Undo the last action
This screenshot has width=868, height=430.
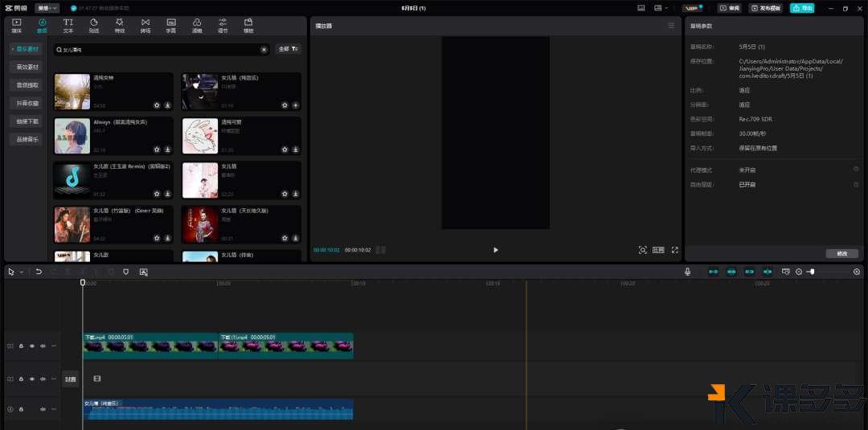39,272
